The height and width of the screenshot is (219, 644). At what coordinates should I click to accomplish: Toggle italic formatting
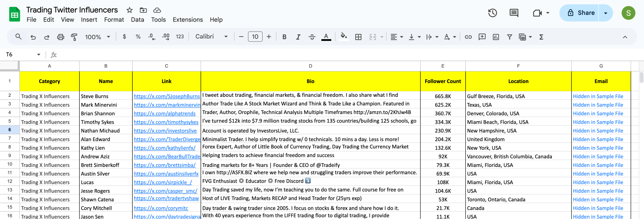pyautogui.click(x=298, y=37)
